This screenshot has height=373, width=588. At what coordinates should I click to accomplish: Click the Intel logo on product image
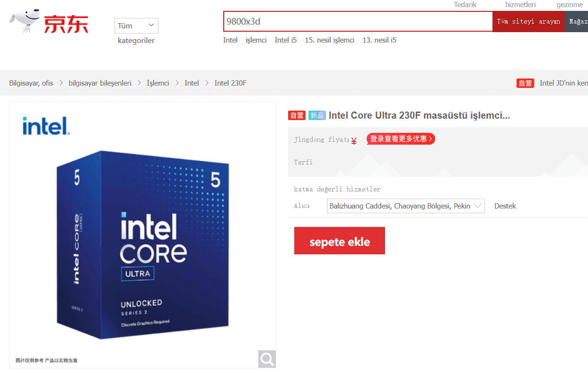(x=46, y=126)
